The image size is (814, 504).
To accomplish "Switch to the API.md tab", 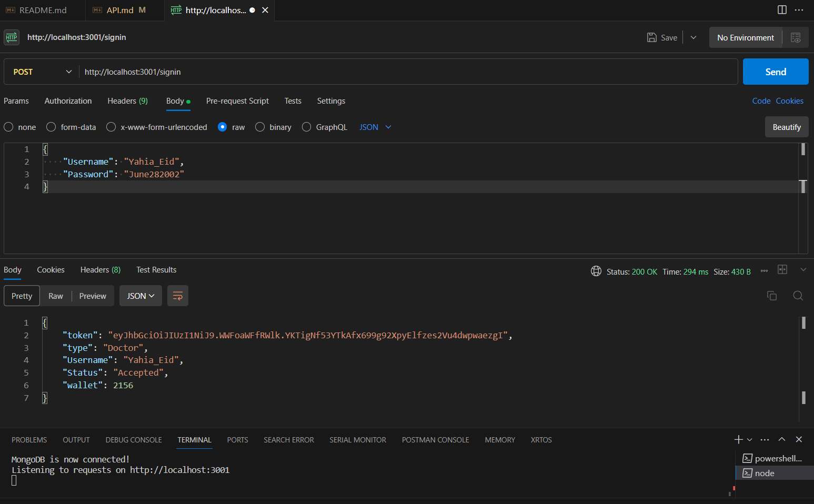I will point(125,10).
